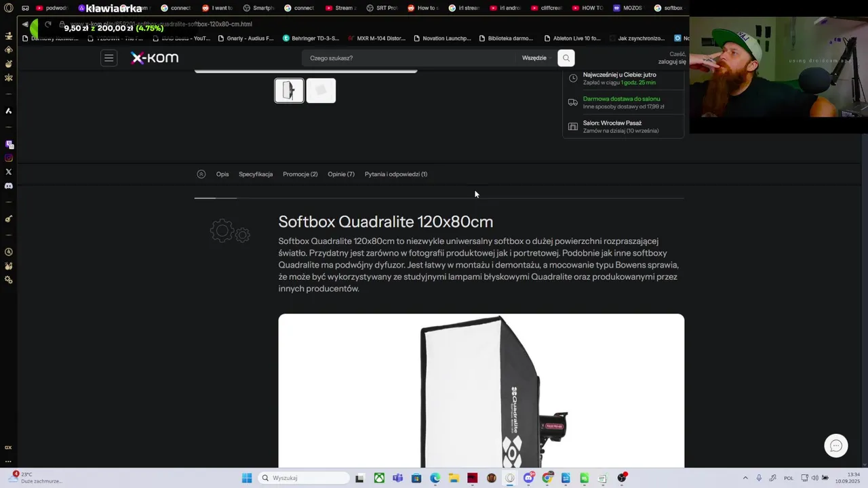Image resolution: width=868 pixels, height=488 pixels.
Task: Open the Task View taskbar button
Action: 359,478
